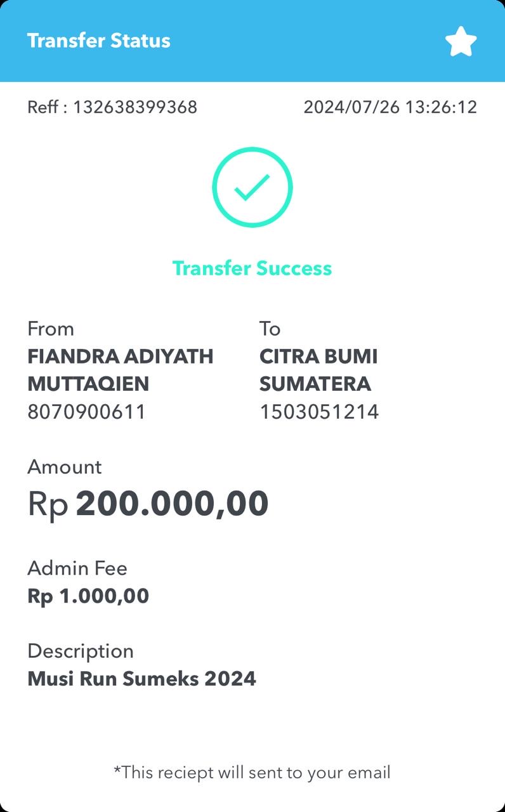Select sender name FIANDRA ADIYATH MUTTAQIEN
Screen dimensions: 505x812
pyautogui.click(x=121, y=370)
